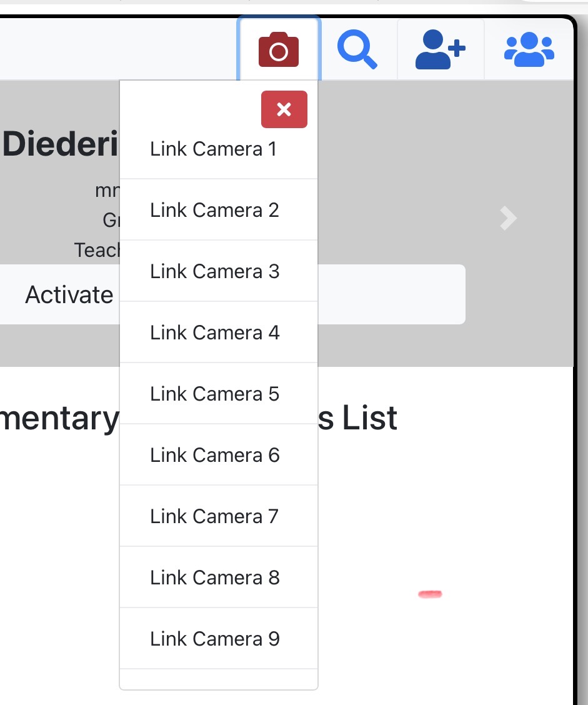Click the small red dash mark

click(x=430, y=594)
